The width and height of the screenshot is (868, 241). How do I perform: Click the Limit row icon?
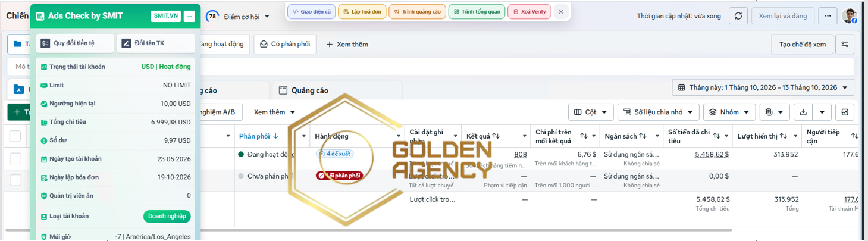coord(44,86)
